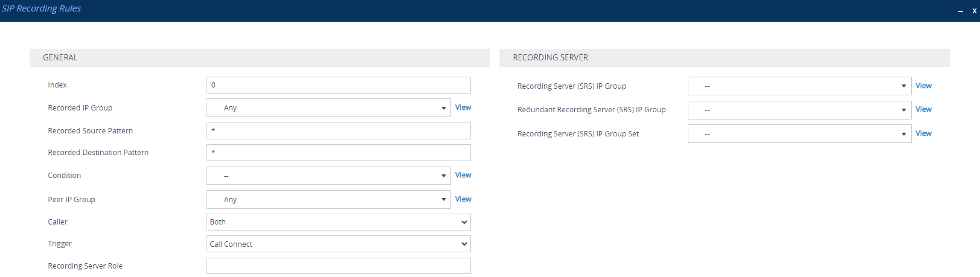Expand Recording Server IP Group Set dropdown
Screen dimensions: 980x277
pos(799,134)
